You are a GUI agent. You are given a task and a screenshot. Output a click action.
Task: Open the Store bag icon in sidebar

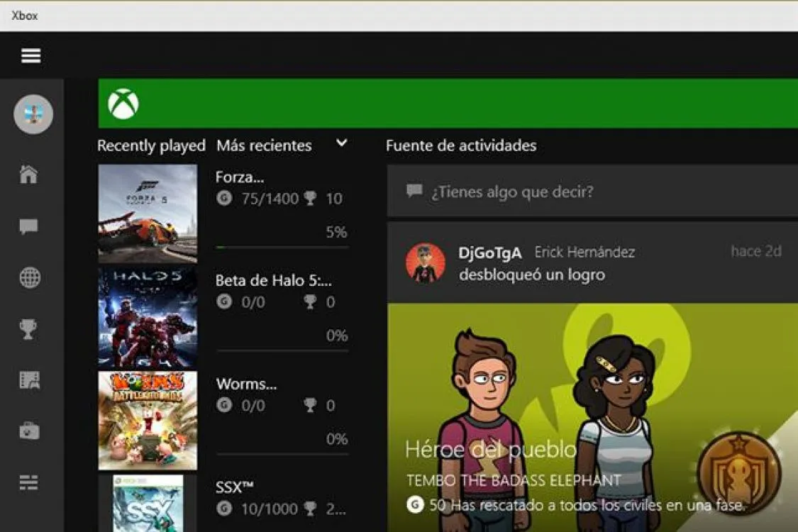30,431
